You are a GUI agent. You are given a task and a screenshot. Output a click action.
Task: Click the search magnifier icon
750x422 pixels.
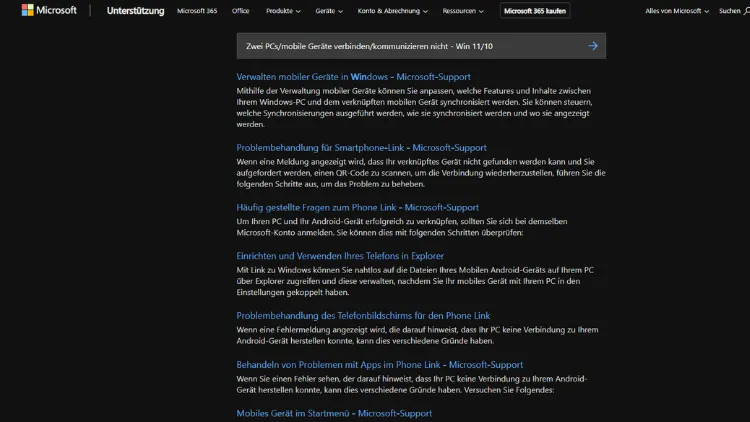pos(747,11)
